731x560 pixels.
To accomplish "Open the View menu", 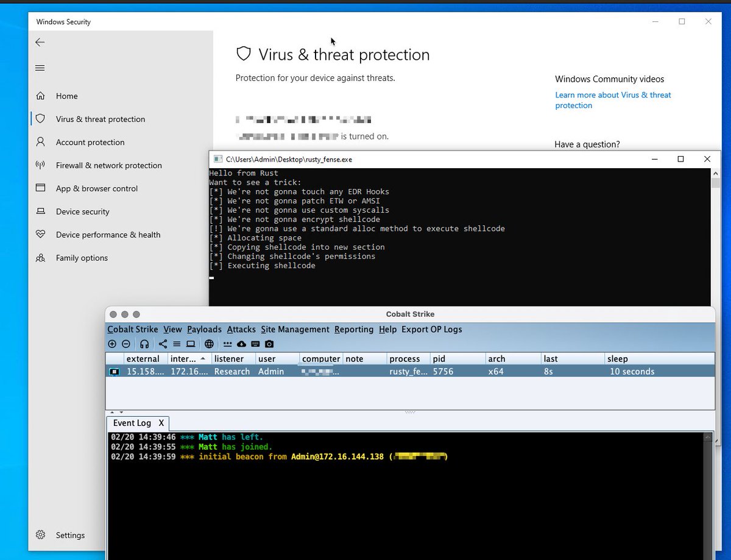I will pyautogui.click(x=173, y=329).
